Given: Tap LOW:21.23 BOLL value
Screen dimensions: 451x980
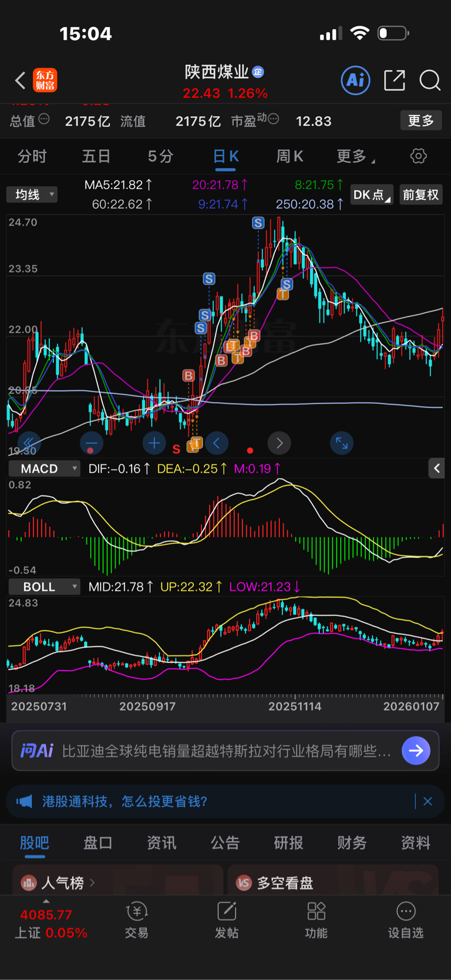Looking at the screenshot, I should [265, 587].
